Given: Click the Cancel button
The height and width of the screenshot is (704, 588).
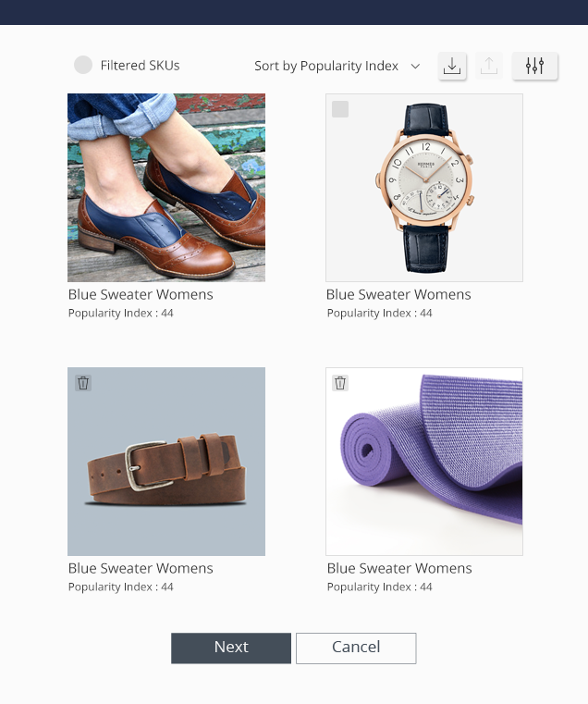Looking at the screenshot, I should point(356,648).
